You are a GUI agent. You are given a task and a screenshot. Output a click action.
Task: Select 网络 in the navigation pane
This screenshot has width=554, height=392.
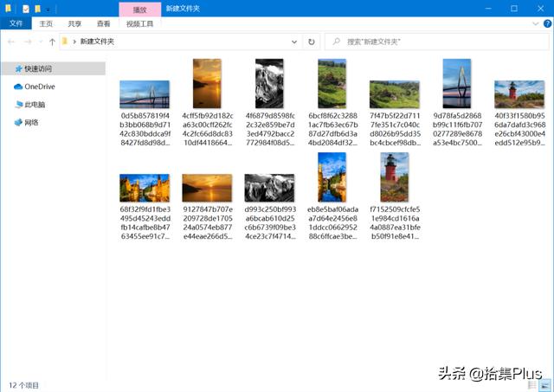click(x=31, y=123)
